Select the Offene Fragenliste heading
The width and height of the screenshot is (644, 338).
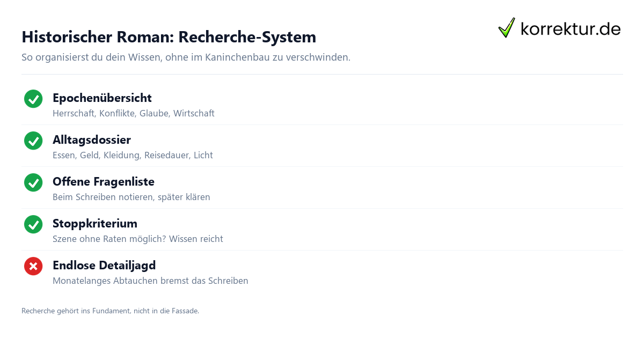[x=104, y=182]
